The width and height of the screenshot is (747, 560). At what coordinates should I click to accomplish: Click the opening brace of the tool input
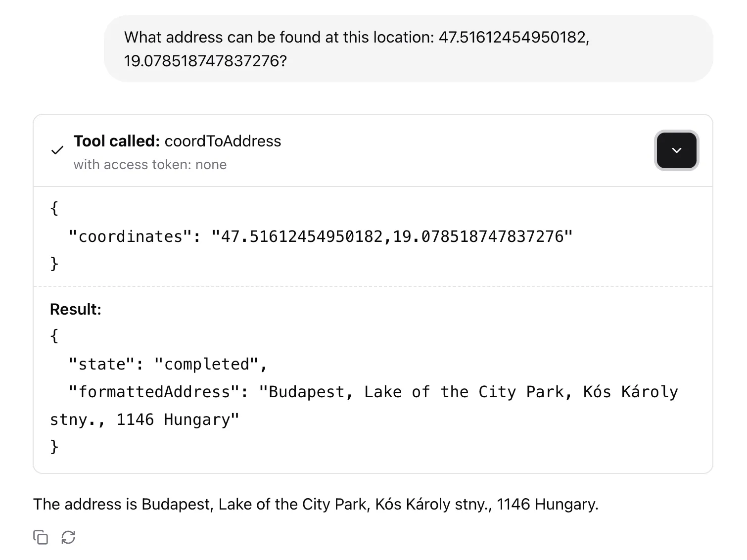coord(54,209)
